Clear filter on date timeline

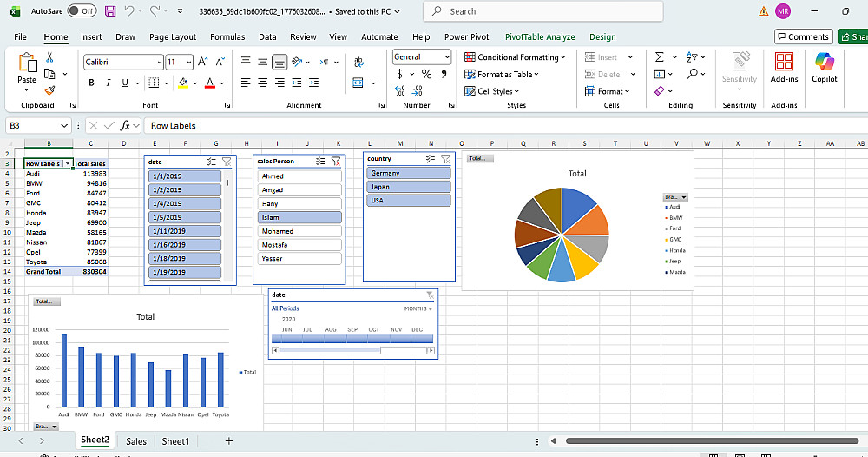point(430,295)
